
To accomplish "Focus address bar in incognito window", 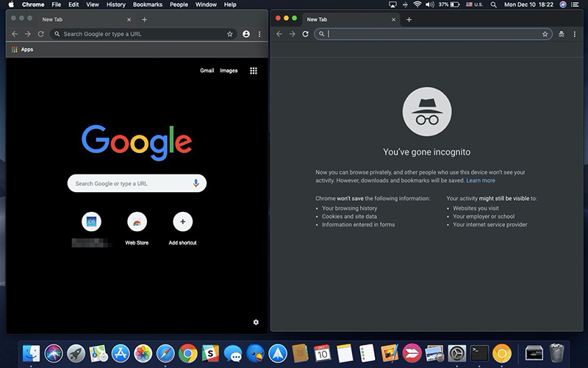I will pyautogui.click(x=433, y=34).
